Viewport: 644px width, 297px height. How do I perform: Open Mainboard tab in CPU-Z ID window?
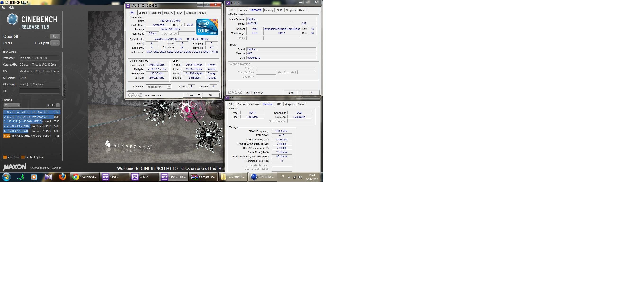pyautogui.click(x=155, y=13)
